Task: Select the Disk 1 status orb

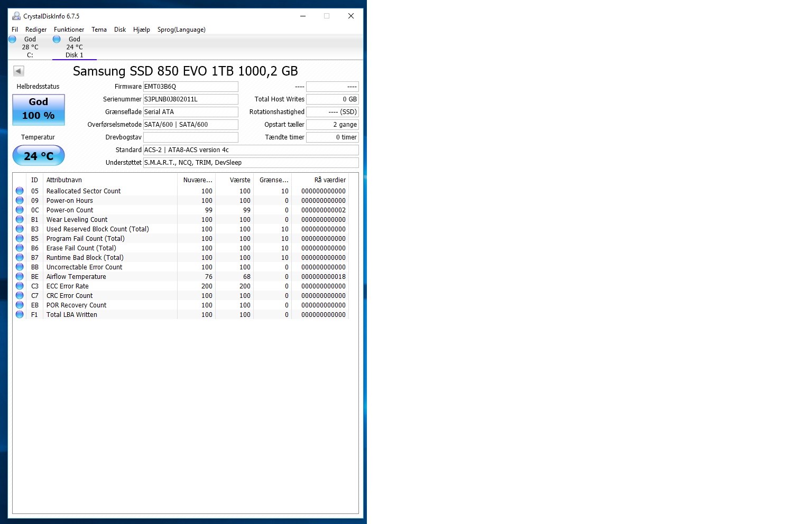Action: 57,39
